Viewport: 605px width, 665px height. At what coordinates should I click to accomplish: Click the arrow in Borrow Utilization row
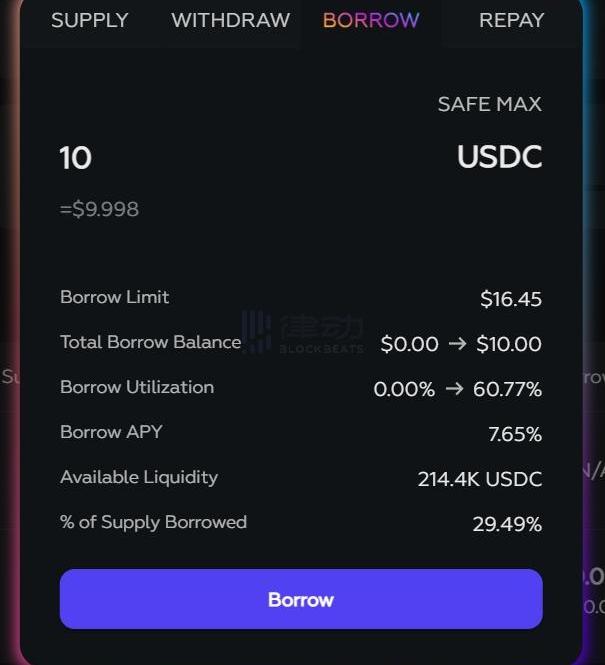(454, 389)
